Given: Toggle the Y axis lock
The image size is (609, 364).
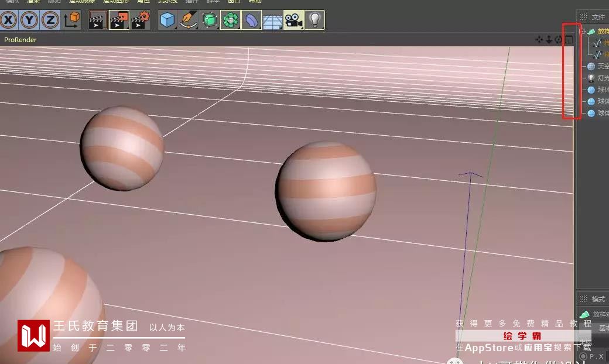Looking at the screenshot, I should (29, 20).
